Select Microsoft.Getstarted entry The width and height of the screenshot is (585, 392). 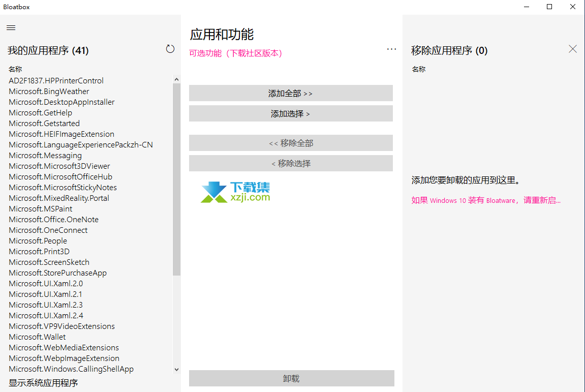(44, 123)
